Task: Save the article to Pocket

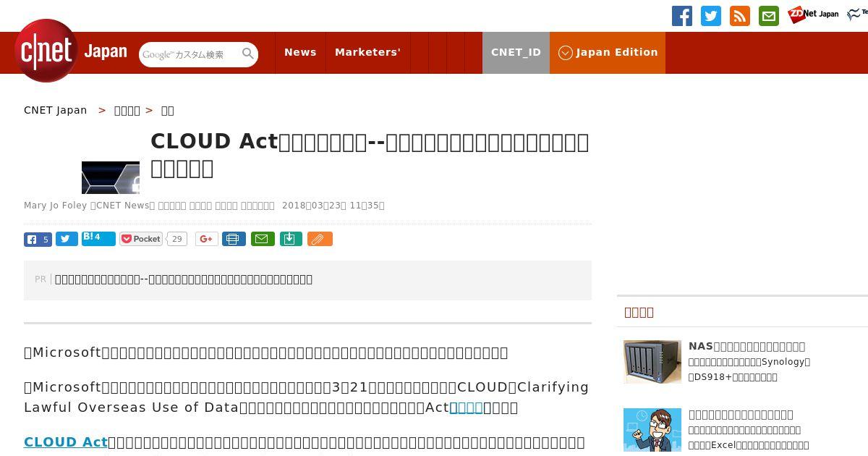Action: tap(142, 239)
